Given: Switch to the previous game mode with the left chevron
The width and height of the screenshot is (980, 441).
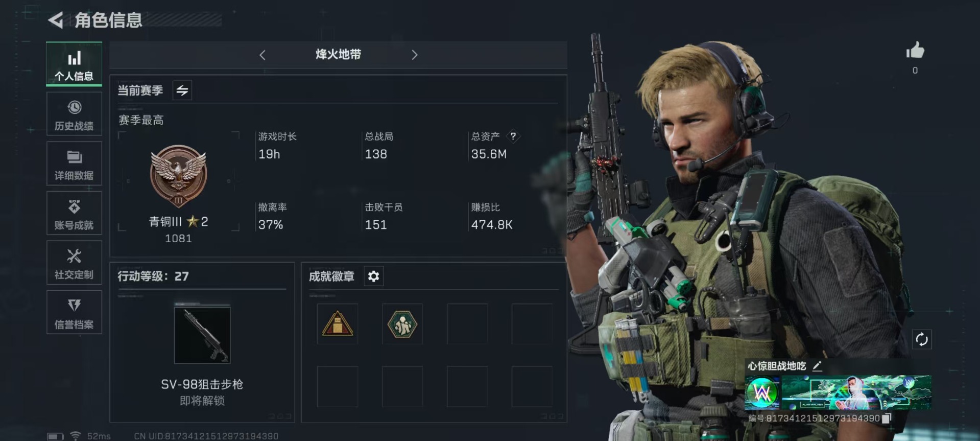Looking at the screenshot, I should click(x=262, y=55).
